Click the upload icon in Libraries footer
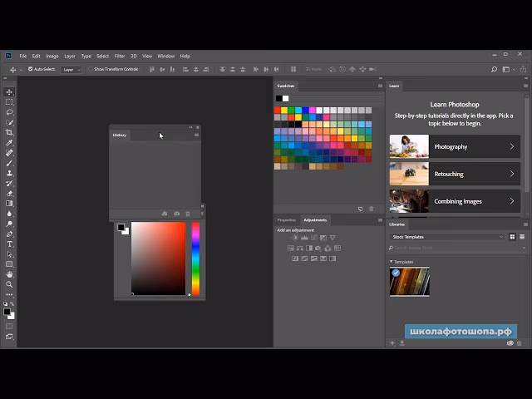The width and height of the screenshot is (532, 399). click(x=402, y=343)
